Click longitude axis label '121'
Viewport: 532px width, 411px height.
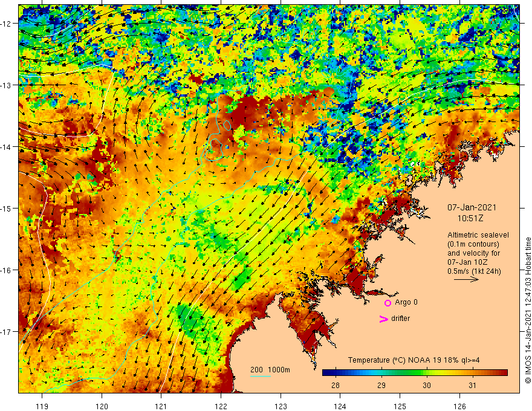tap(161, 406)
